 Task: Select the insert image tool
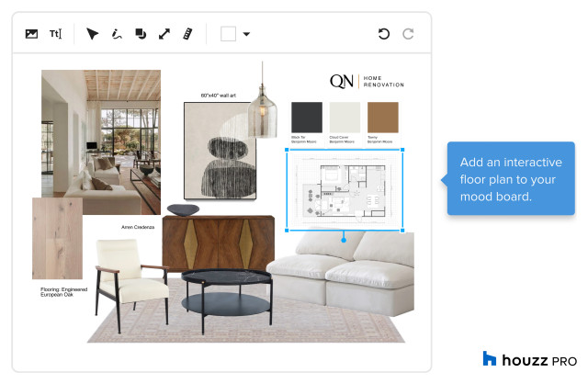31,34
